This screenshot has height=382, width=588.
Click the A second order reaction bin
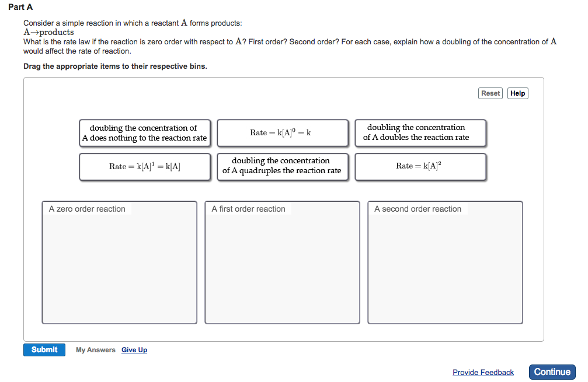click(x=444, y=262)
